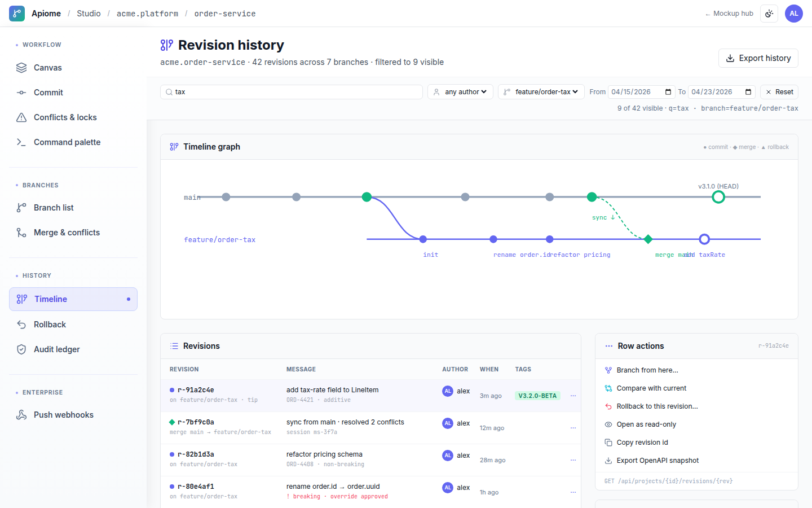This screenshot has width=812, height=508.
Task: Open Merge & conflicts
Action: pyautogui.click(x=73, y=233)
